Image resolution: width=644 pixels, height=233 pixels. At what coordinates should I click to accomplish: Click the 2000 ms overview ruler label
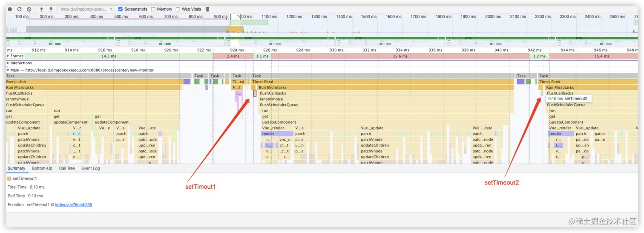click(493, 17)
